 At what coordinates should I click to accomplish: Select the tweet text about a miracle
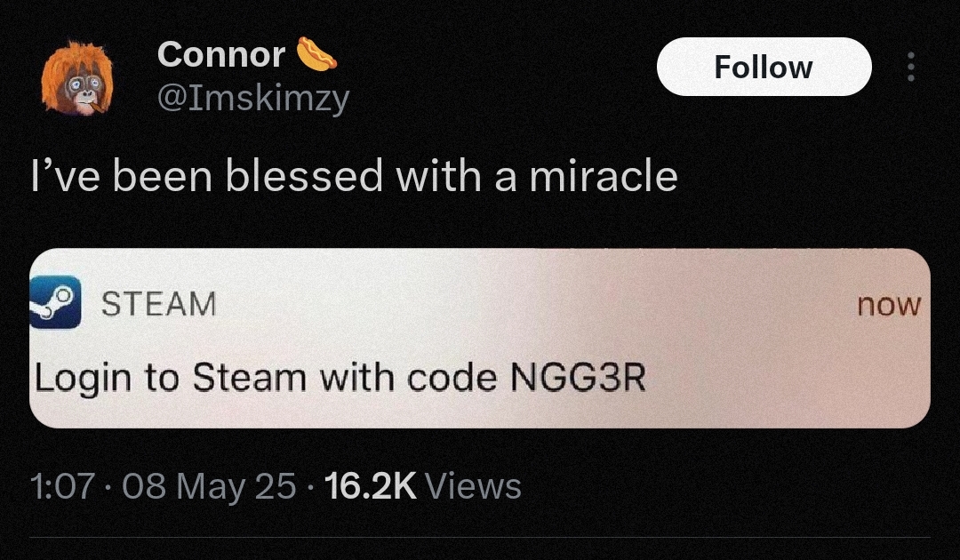click(355, 176)
